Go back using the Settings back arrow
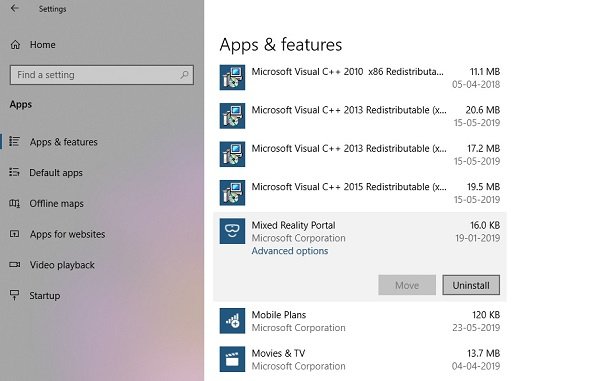600x381 pixels. 15,8
